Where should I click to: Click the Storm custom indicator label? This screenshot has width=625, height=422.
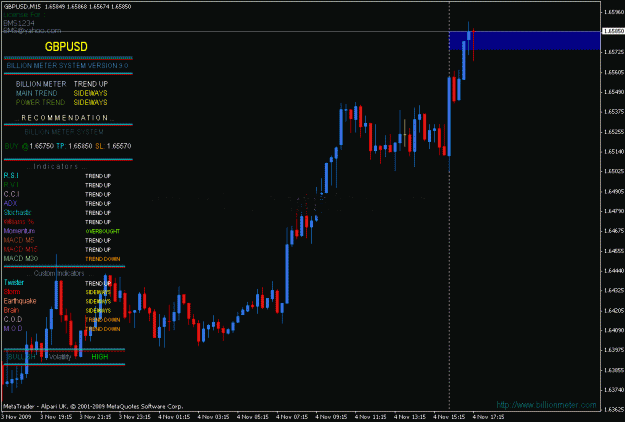tap(12, 292)
